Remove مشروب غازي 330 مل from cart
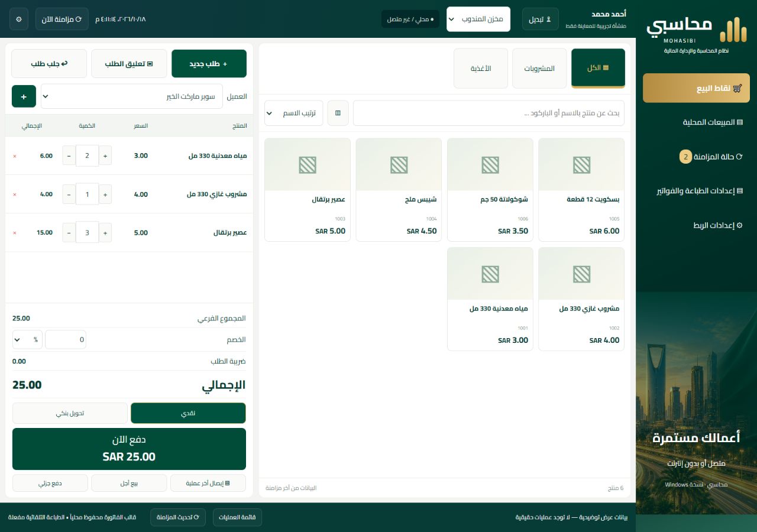This screenshot has width=757, height=532. pyautogui.click(x=15, y=194)
